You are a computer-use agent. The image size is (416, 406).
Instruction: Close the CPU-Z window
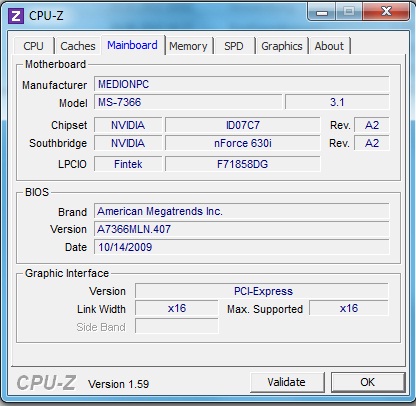tap(386, 12)
